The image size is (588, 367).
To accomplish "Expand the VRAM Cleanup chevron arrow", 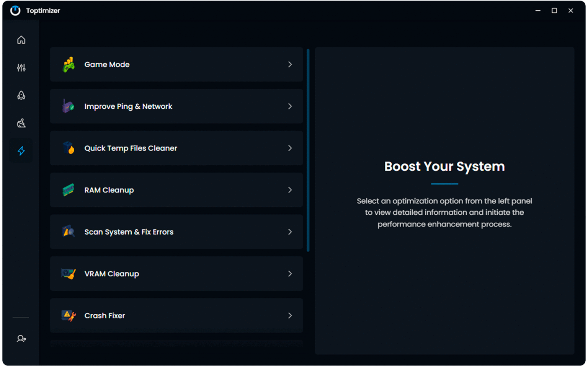I will tap(290, 274).
